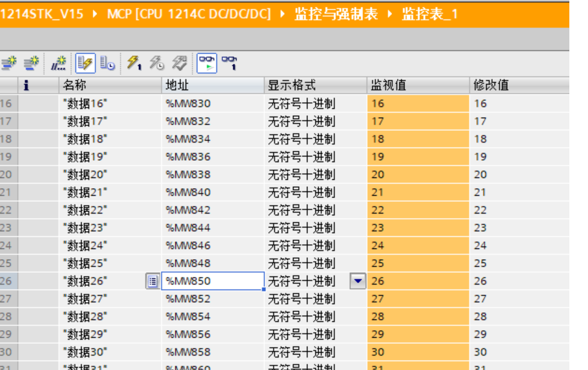Click modify all values once and now
The width and height of the screenshot is (588, 370).
tap(134, 63)
